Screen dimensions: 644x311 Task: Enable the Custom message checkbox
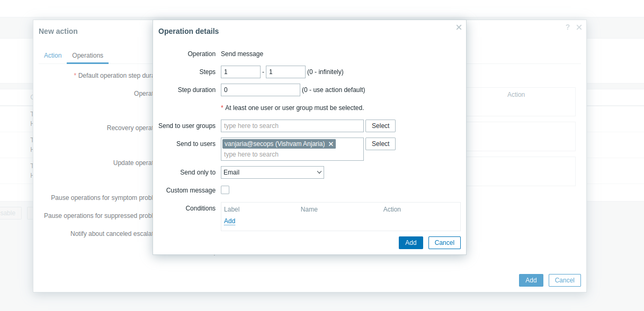225,190
